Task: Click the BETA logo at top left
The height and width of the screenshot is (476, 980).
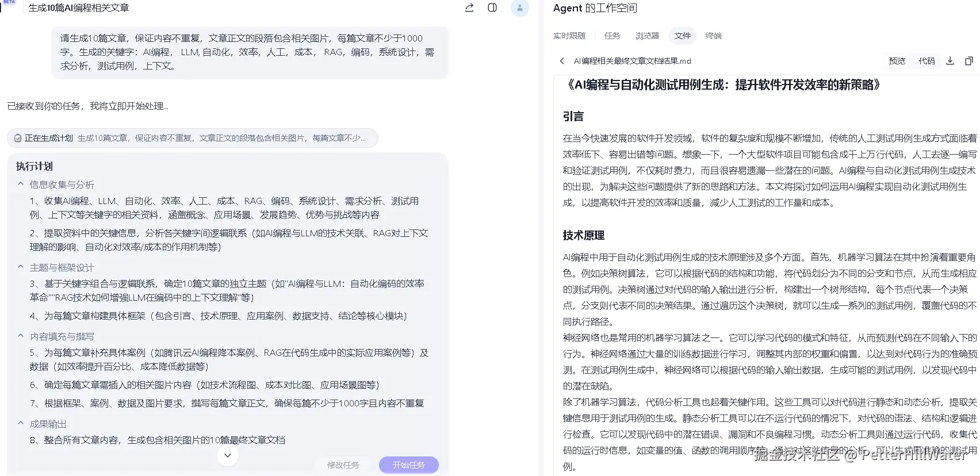Action: click(x=9, y=3)
